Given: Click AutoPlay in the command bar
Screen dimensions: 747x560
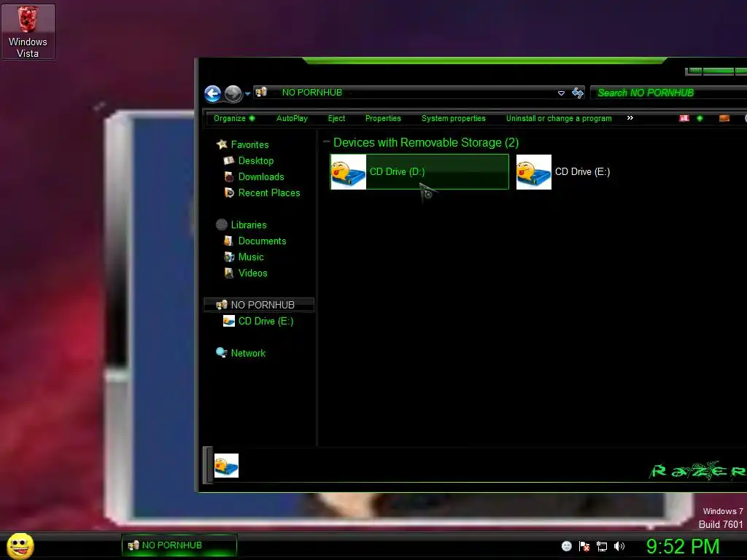Looking at the screenshot, I should tap(292, 118).
